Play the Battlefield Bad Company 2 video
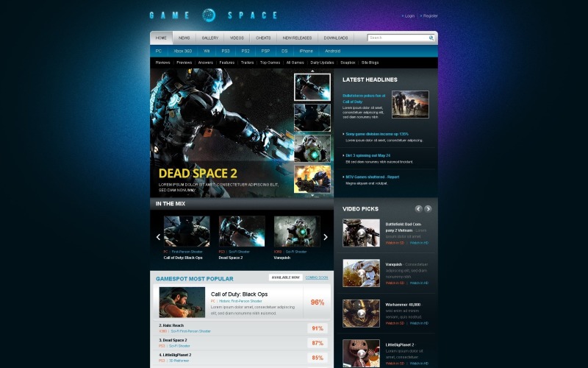Screen dimensions: 588x368 361,233
